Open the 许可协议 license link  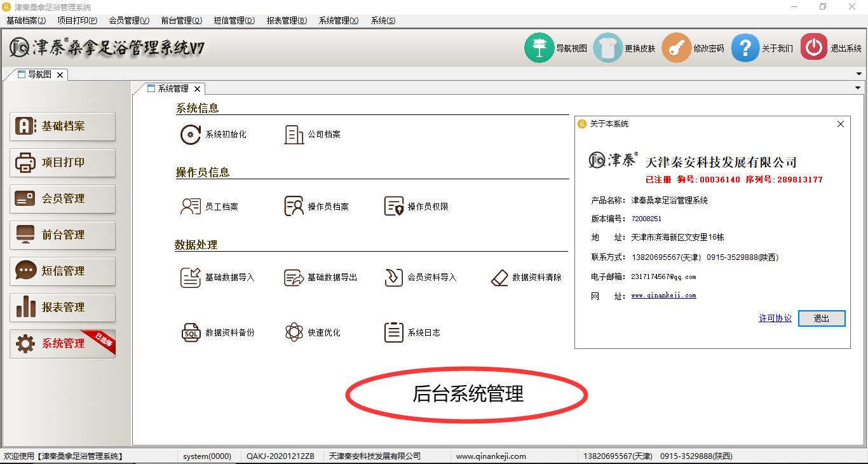click(x=775, y=318)
